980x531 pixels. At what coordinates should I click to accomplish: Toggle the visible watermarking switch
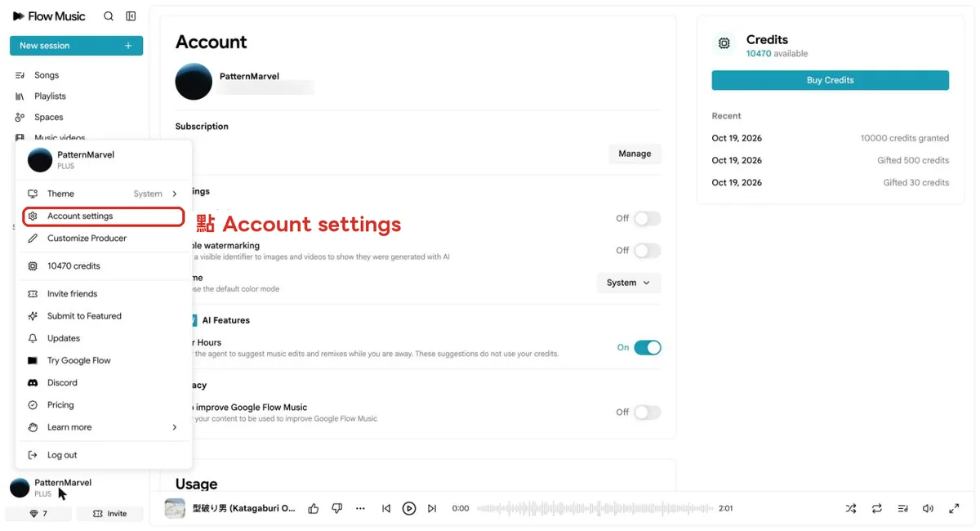coord(647,251)
